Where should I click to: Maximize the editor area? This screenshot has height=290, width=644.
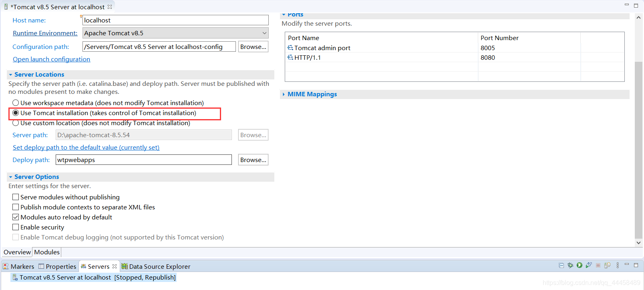(x=636, y=6)
